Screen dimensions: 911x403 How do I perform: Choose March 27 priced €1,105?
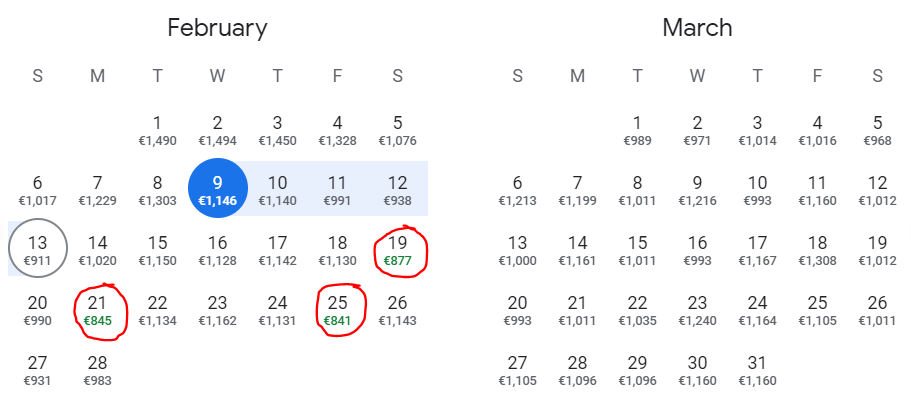[517, 369]
